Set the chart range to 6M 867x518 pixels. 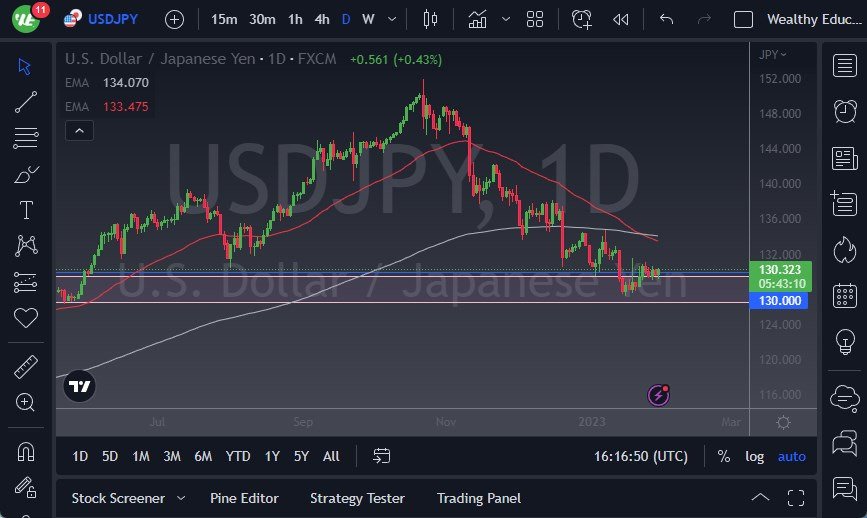203,456
